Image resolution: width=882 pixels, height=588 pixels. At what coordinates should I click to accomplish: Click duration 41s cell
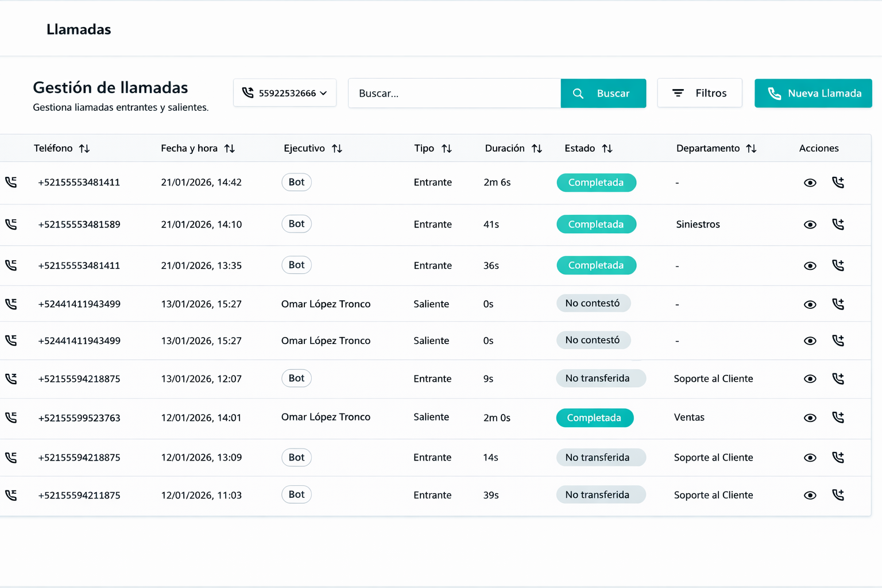(x=491, y=225)
